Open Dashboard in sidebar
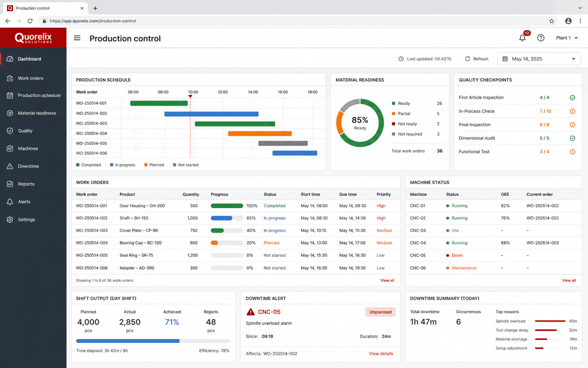 (33, 59)
